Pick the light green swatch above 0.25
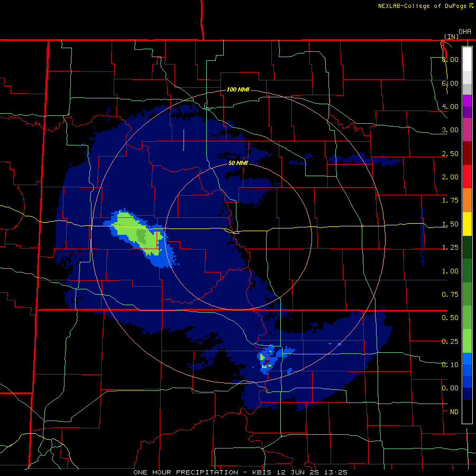The image size is (476, 476). click(467, 341)
